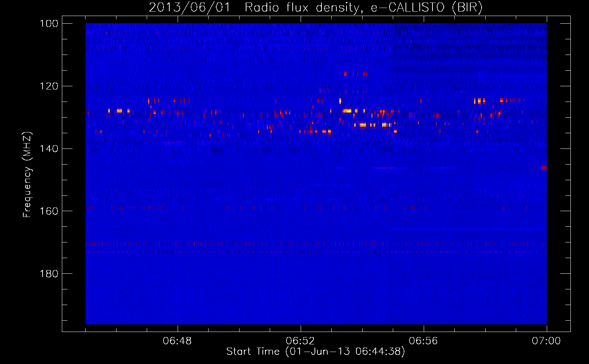Click the 180 frequency tick label
Screen dimensions: 589x364
click(x=49, y=274)
